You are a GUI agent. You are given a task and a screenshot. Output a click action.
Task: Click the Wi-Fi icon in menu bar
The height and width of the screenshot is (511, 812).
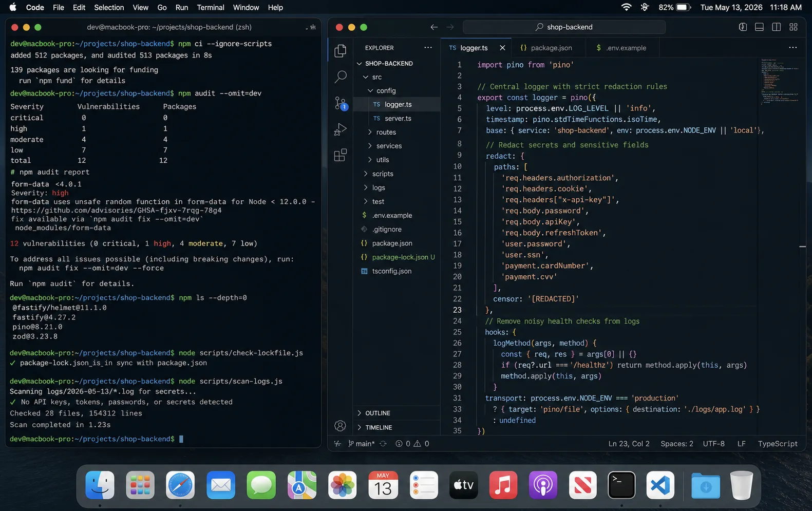[626, 7]
